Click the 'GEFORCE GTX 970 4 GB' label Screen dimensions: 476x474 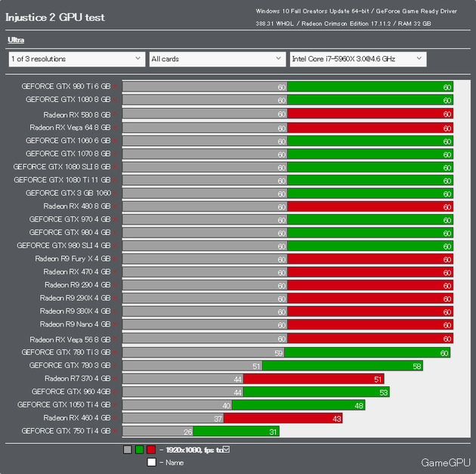[70, 219]
